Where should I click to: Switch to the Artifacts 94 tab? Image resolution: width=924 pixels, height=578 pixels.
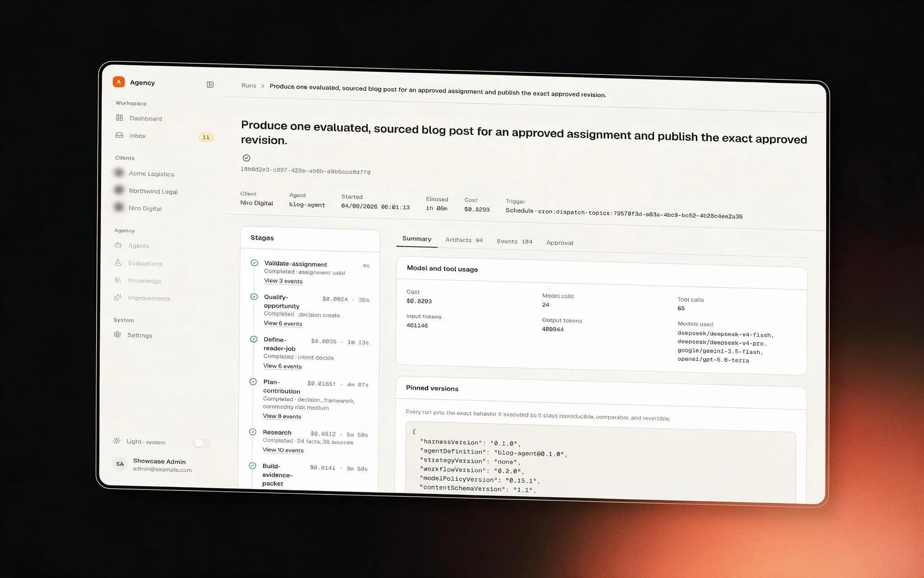(464, 240)
